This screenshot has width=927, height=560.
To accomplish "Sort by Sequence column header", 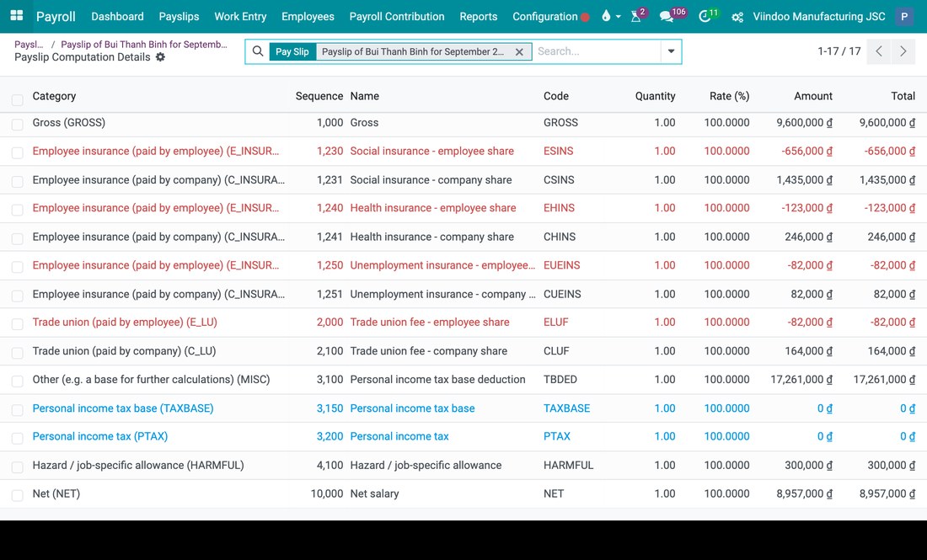I will (319, 96).
